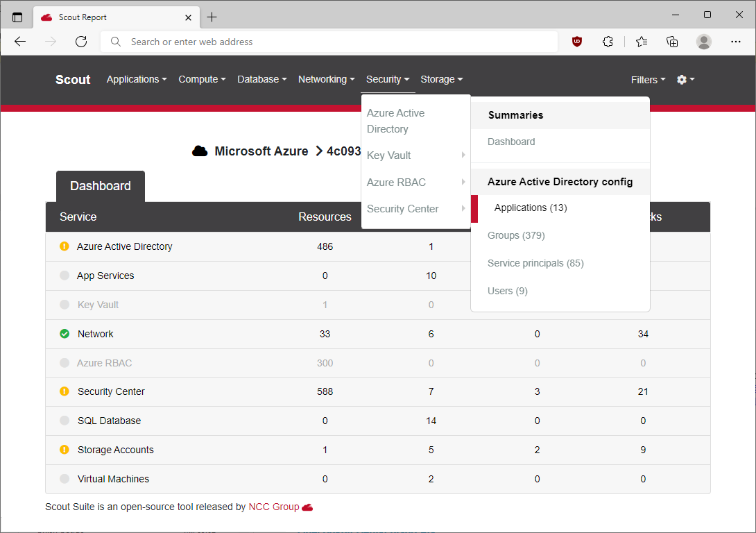Open the browser profile avatar

pyautogui.click(x=703, y=42)
